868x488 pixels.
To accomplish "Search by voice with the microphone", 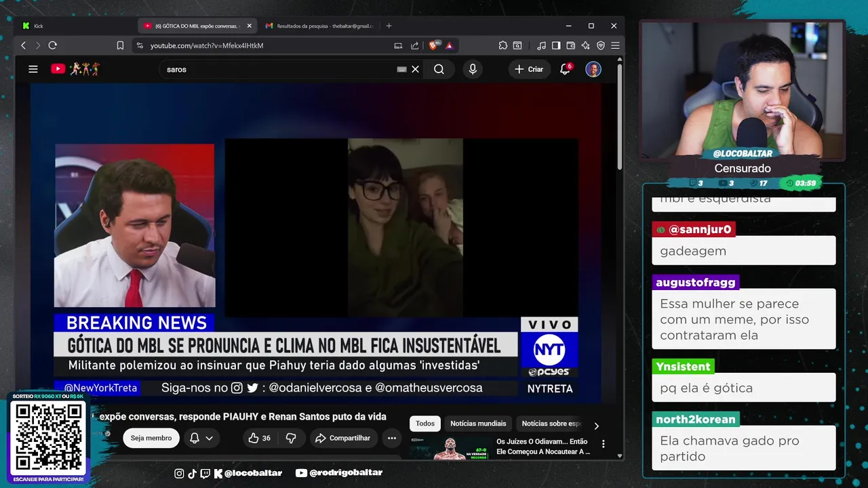I will click(x=473, y=69).
